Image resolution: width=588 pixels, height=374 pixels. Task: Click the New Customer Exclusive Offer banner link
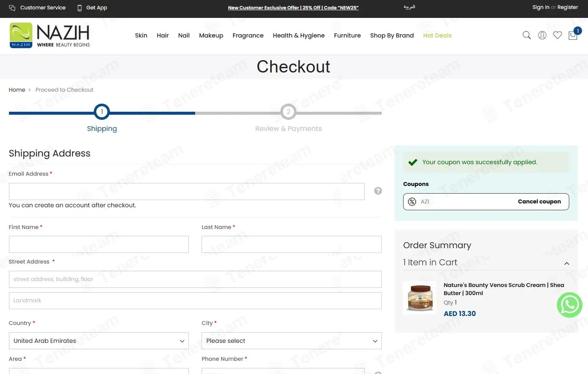pos(293,8)
